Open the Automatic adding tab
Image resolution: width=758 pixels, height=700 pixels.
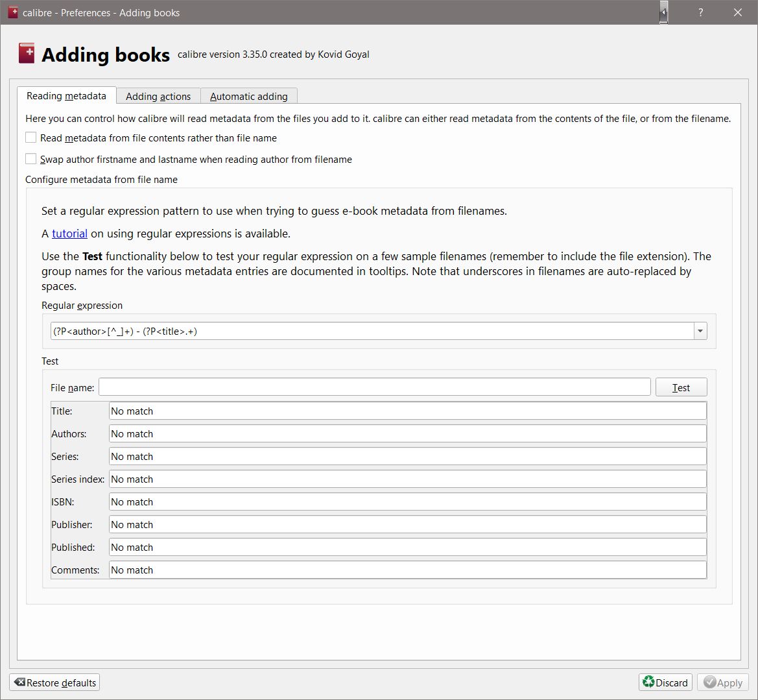248,96
